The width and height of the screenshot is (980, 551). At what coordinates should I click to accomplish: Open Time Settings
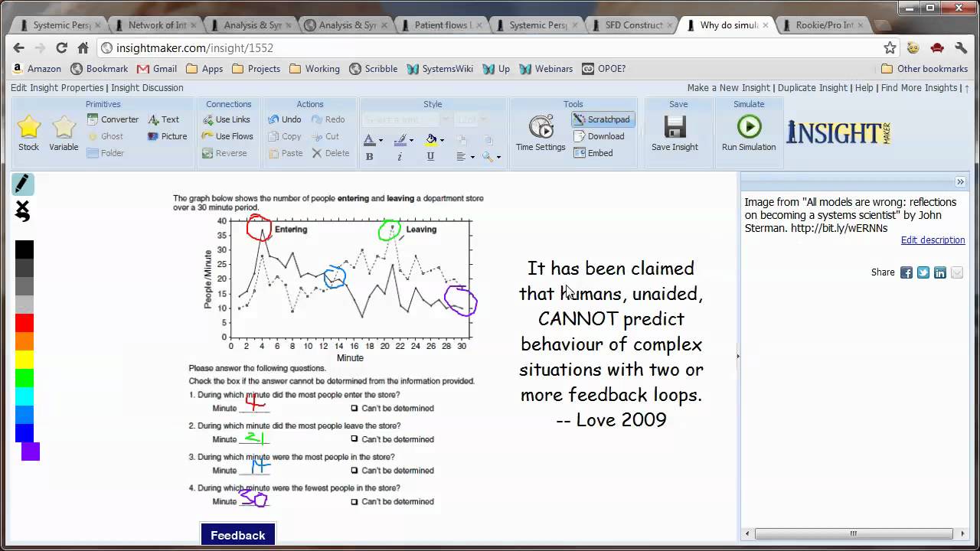[540, 133]
